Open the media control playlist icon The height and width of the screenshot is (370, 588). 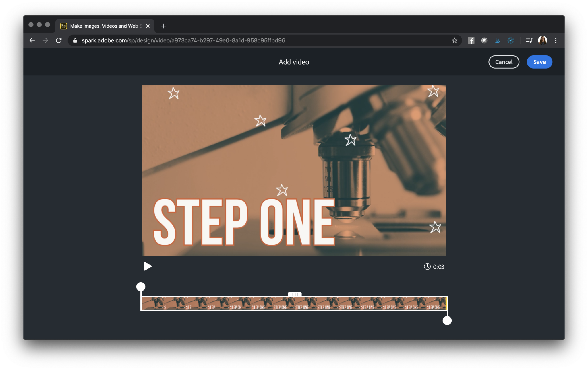529,40
